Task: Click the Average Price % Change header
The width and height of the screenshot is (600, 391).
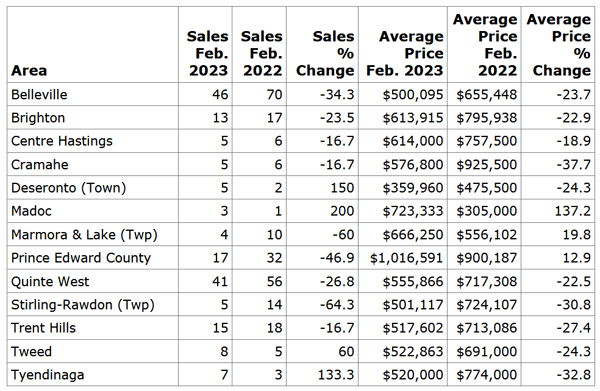Action: tap(559, 45)
